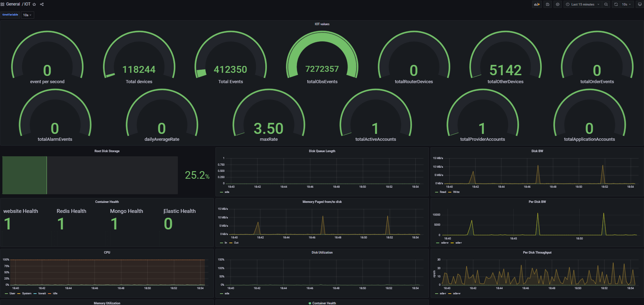Viewport: 644px width, 305px height.
Task: Toggle idle series in the CPU legend
Action: coord(55,293)
